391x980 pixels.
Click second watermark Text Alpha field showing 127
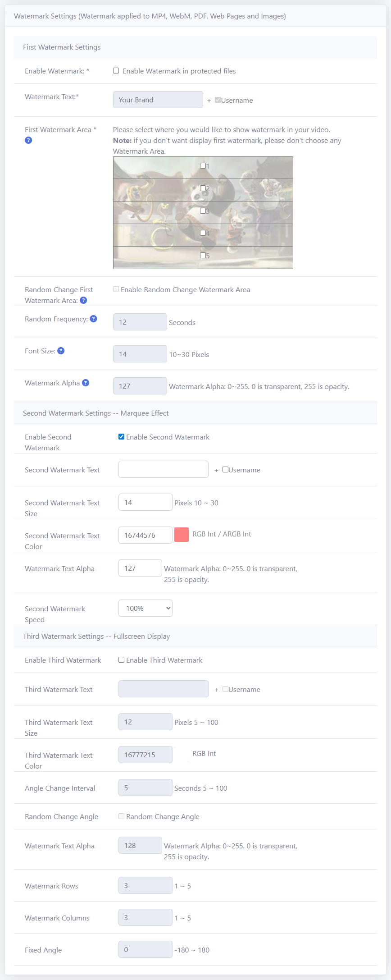pos(140,568)
